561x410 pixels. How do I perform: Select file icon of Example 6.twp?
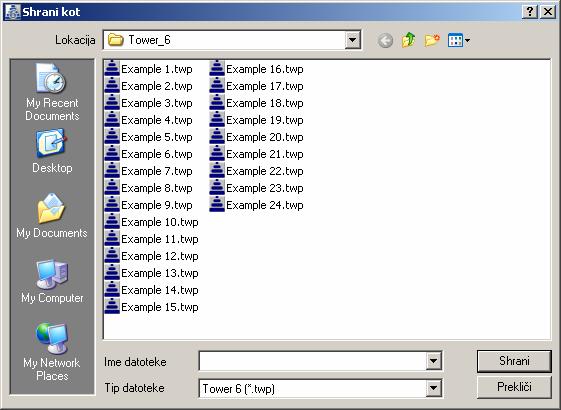click(112, 153)
